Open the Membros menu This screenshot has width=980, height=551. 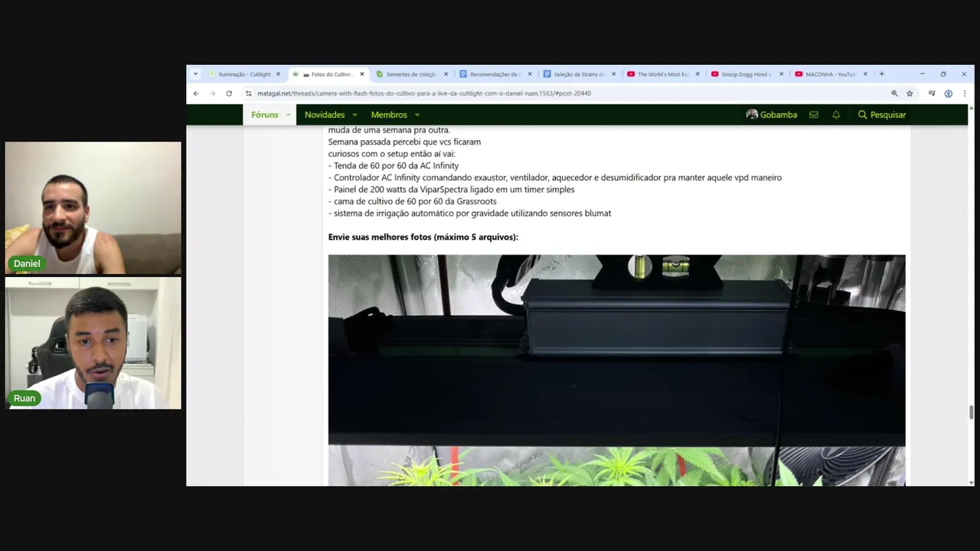tap(389, 115)
